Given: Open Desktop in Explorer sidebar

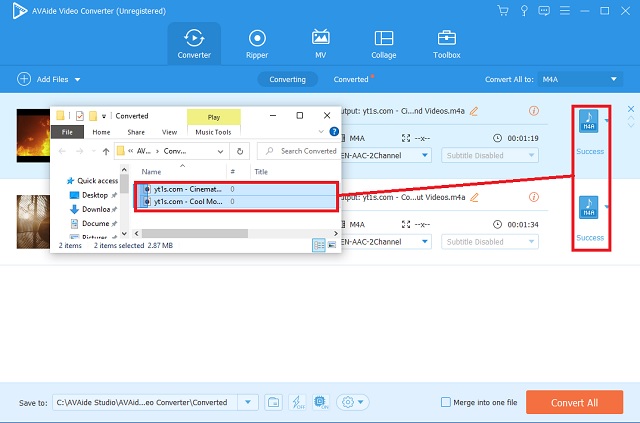Looking at the screenshot, I should click(x=93, y=195).
